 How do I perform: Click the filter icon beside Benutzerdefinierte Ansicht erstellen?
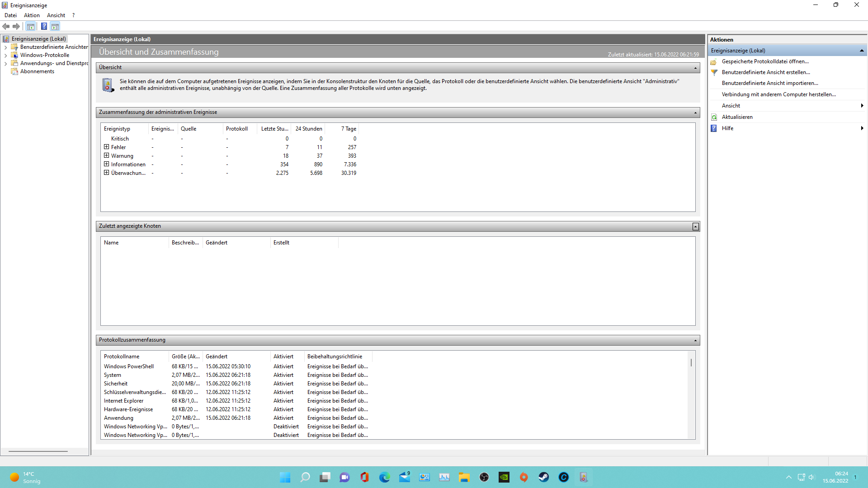[x=714, y=72]
